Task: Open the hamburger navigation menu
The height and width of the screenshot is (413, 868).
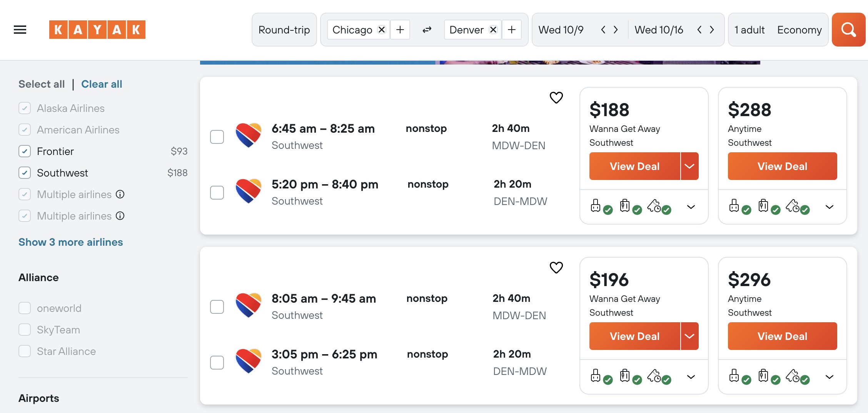Action: 20,30
